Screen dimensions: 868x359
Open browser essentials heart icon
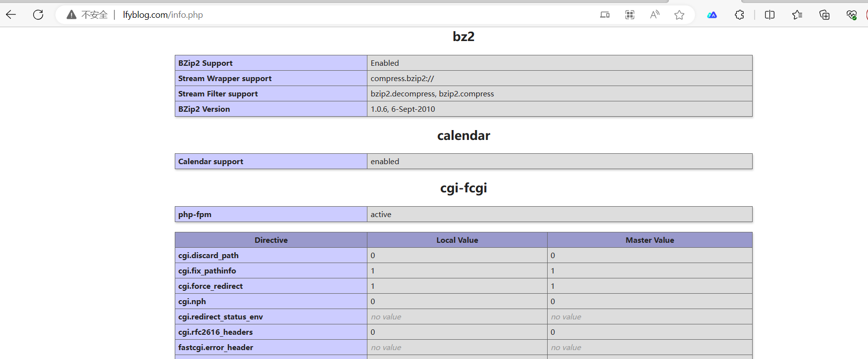(x=852, y=15)
